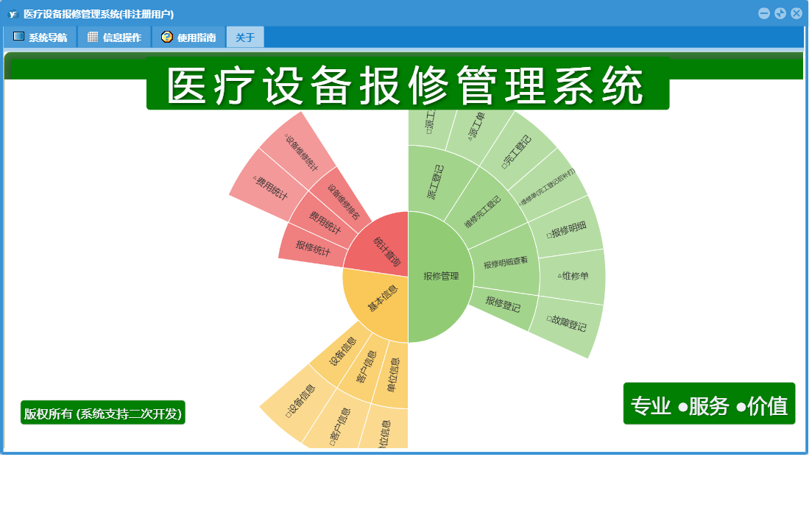Open the 派工登记 segment
This screenshot has width=809, height=532.
pyautogui.click(x=435, y=182)
